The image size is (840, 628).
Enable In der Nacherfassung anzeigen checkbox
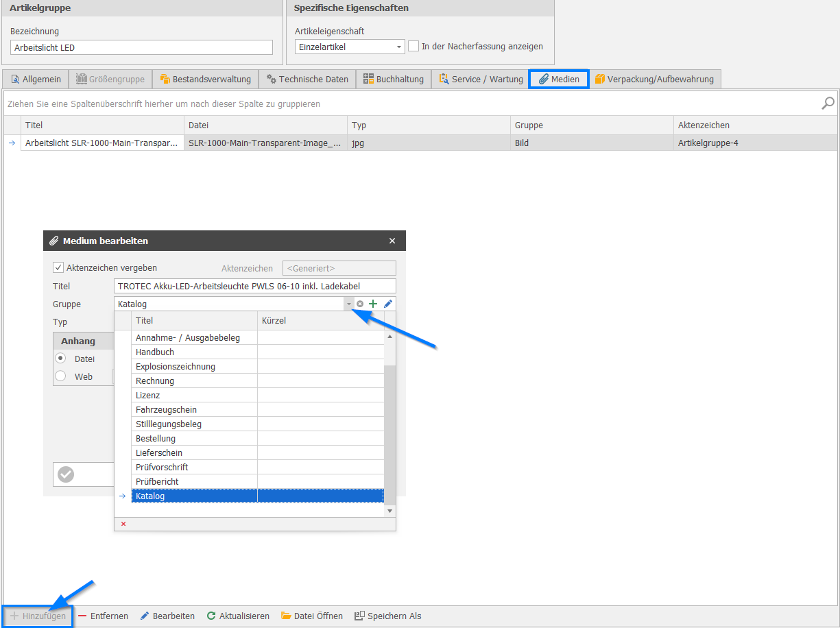click(413, 47)
